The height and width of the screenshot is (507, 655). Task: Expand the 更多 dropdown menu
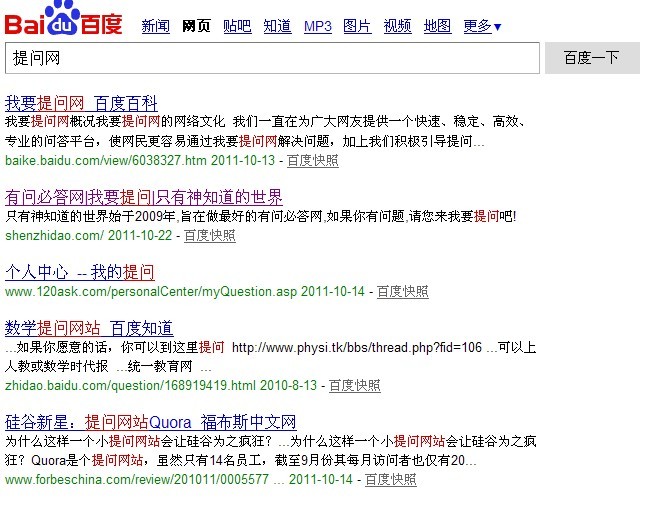(482, 26)
